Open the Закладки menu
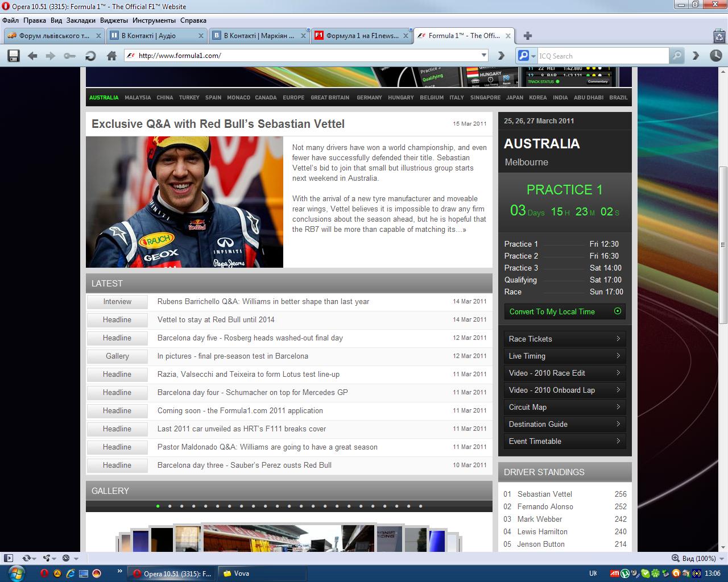Image resolution: width=728 pixels, height=582 pixels. (81, 20)
